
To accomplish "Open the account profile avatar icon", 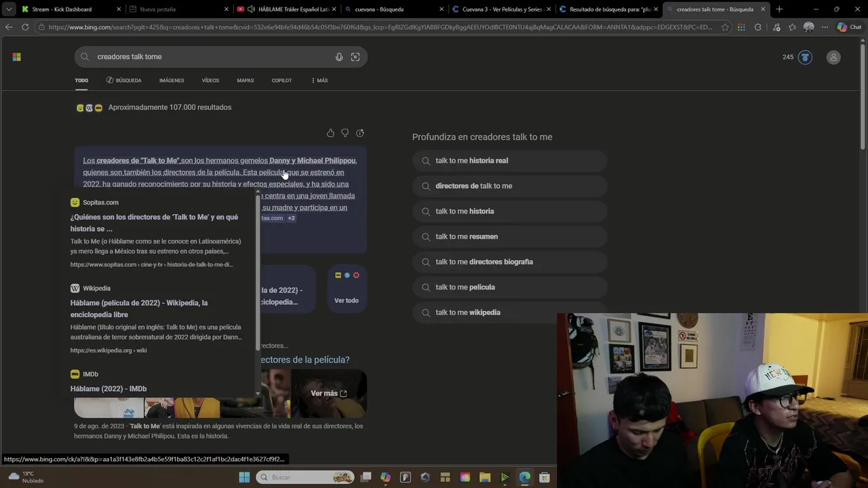I will point(833,57).
